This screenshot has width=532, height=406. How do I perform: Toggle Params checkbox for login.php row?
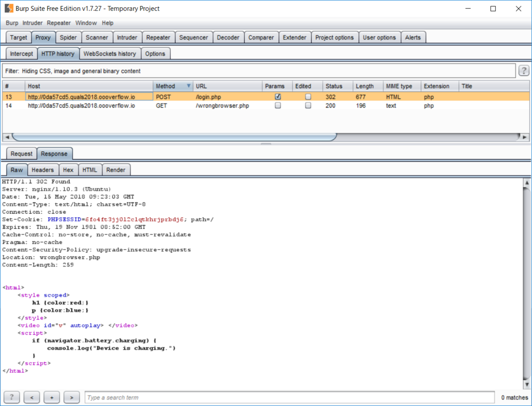pyautogui.click(x=278, y=97)
